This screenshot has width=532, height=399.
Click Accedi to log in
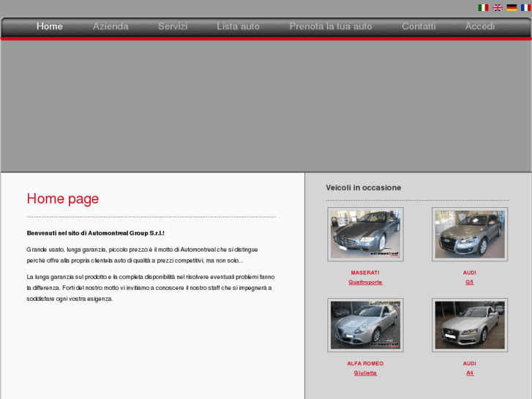tap(480, 26)
